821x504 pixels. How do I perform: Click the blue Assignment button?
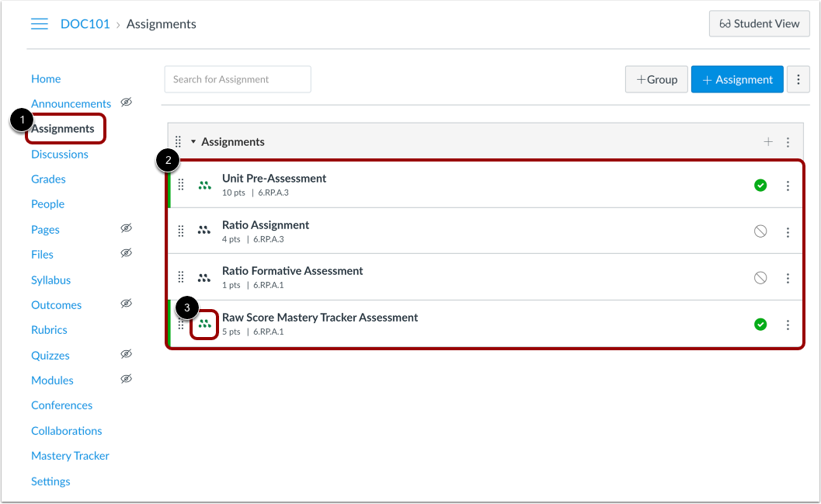pyautogui.click(x=736, y=78)
